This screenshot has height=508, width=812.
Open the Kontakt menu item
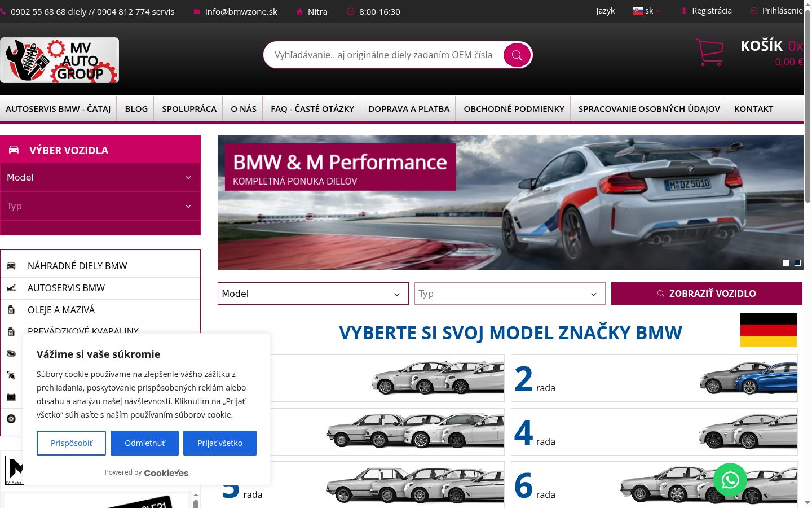tap(753, 109)
